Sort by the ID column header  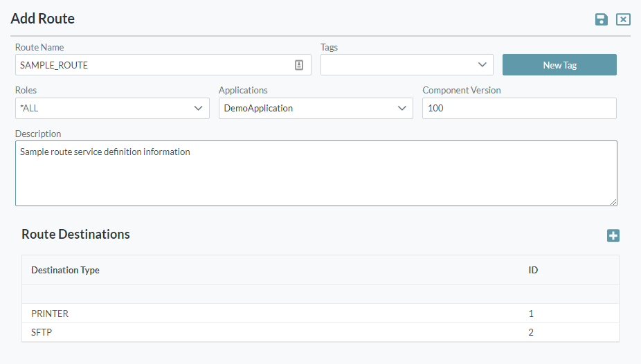pos(533,270)
